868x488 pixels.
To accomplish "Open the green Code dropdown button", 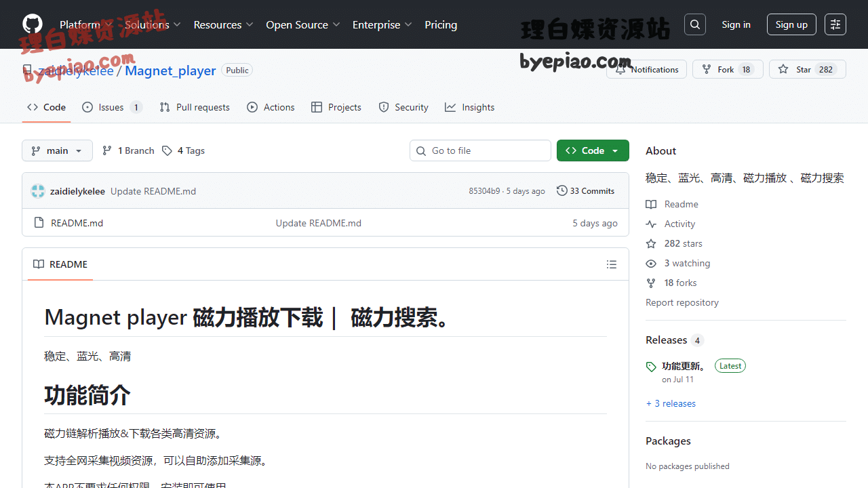I will click(x=593, y=150).
